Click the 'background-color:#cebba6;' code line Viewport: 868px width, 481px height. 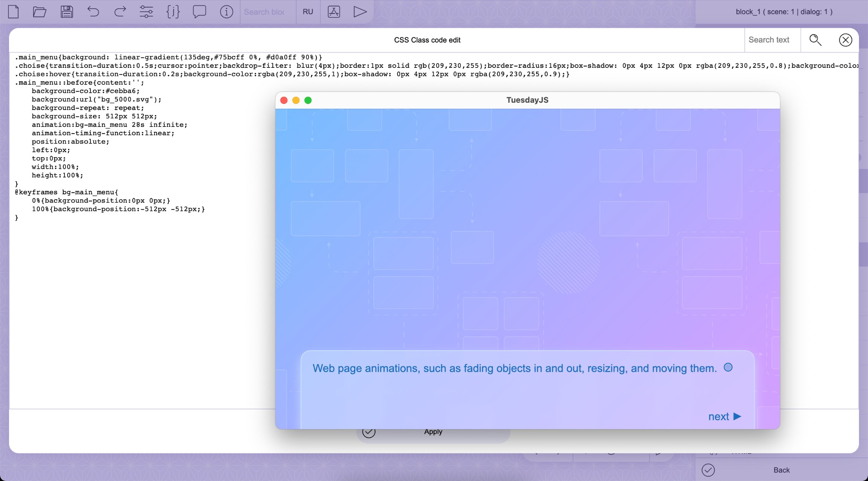coord(86,91)
